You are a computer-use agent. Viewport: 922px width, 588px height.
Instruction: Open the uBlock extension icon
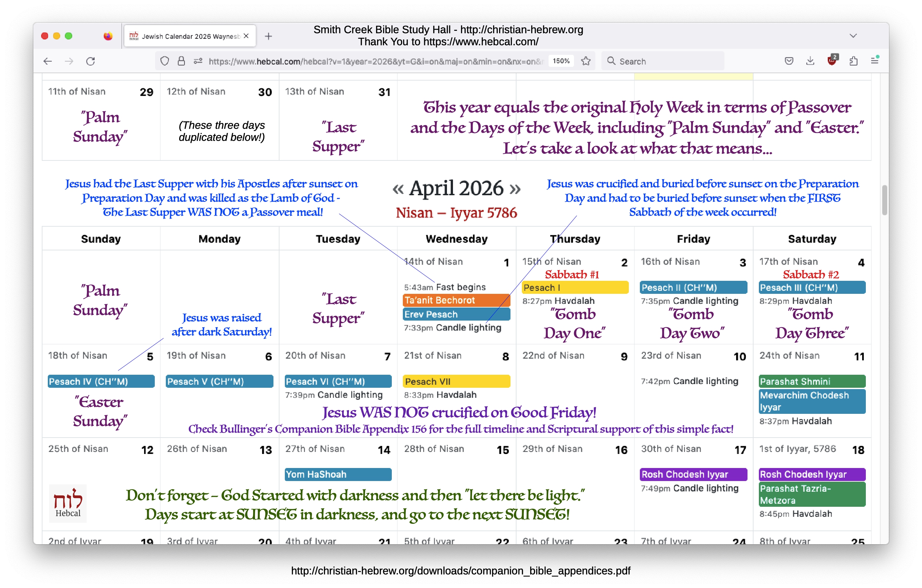(832, 60)
